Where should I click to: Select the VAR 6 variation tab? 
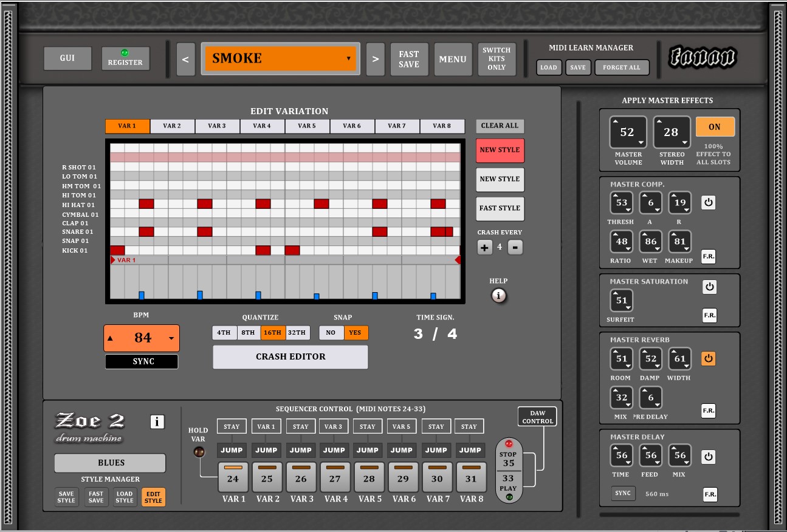click(352, 126)
